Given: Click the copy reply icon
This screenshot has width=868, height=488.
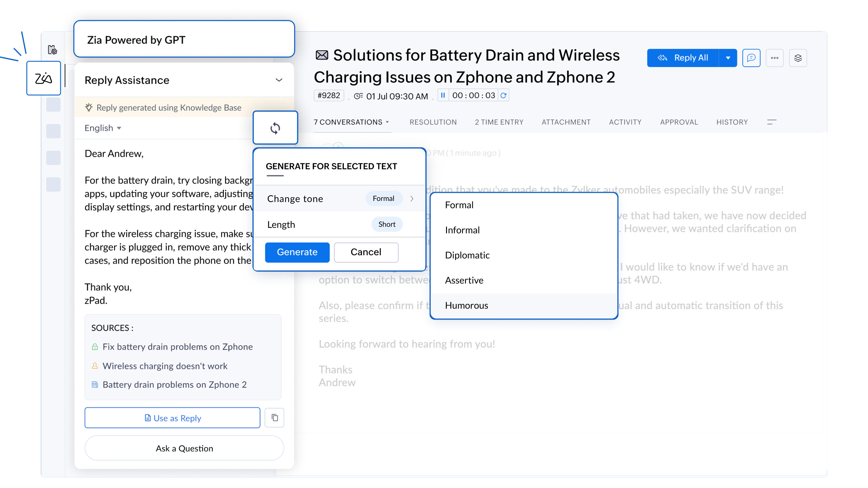Looking at the screenshot, I should tap(274, 418).
